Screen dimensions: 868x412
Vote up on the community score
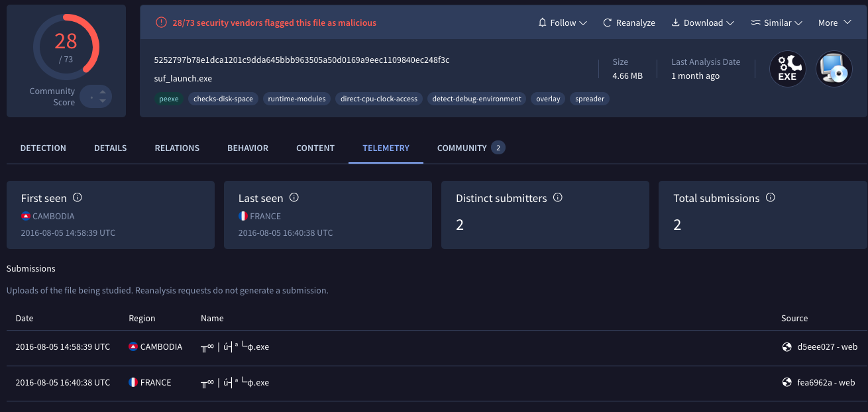point(102,91)
